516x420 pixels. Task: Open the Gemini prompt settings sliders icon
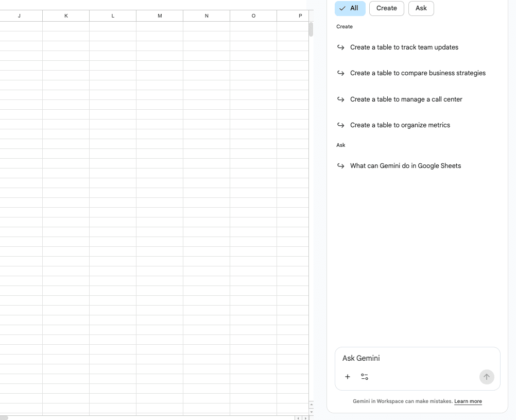pos(365,377)
